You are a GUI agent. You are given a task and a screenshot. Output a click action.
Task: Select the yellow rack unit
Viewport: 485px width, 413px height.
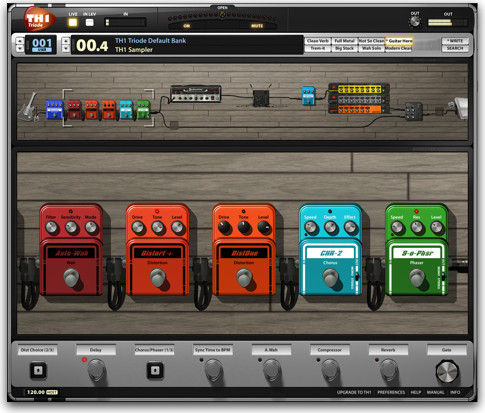tap(359, 89)
